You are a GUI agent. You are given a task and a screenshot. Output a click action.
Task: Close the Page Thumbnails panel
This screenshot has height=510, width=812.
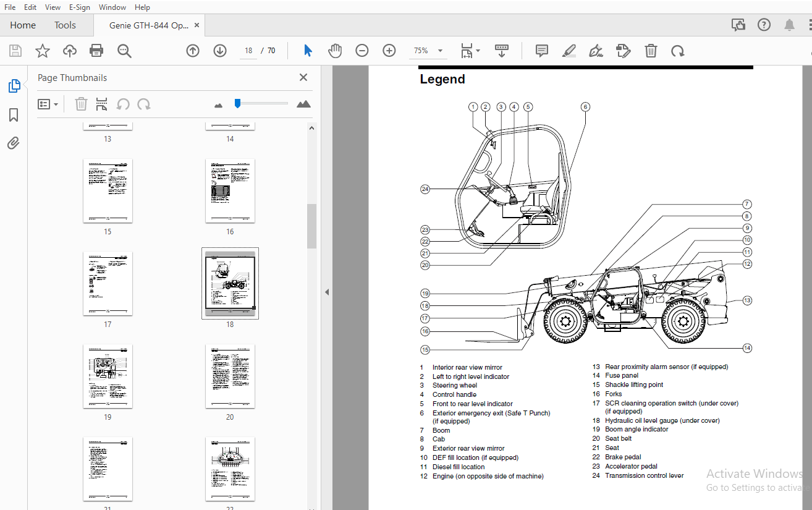click(x=303, y=77)
